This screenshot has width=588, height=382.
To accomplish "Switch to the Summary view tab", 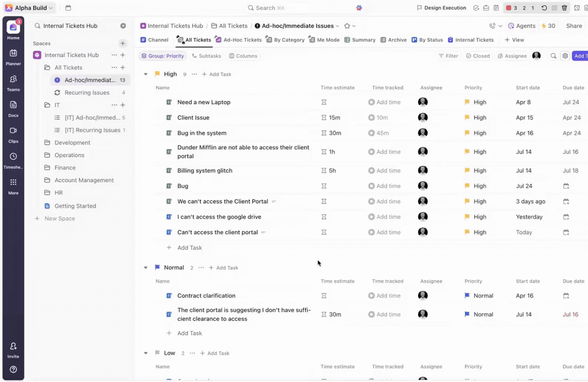I will click(360, 40).
